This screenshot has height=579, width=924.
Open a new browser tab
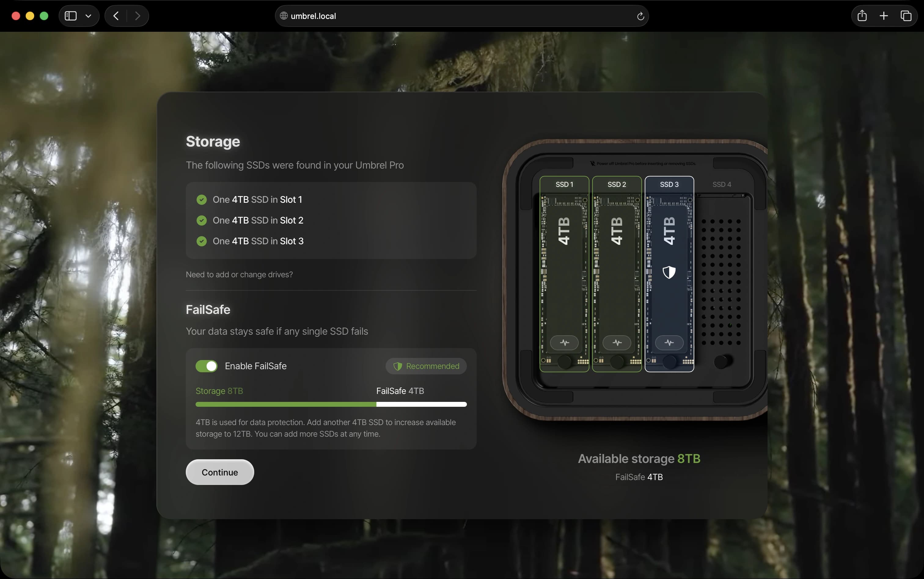point(883,16)
